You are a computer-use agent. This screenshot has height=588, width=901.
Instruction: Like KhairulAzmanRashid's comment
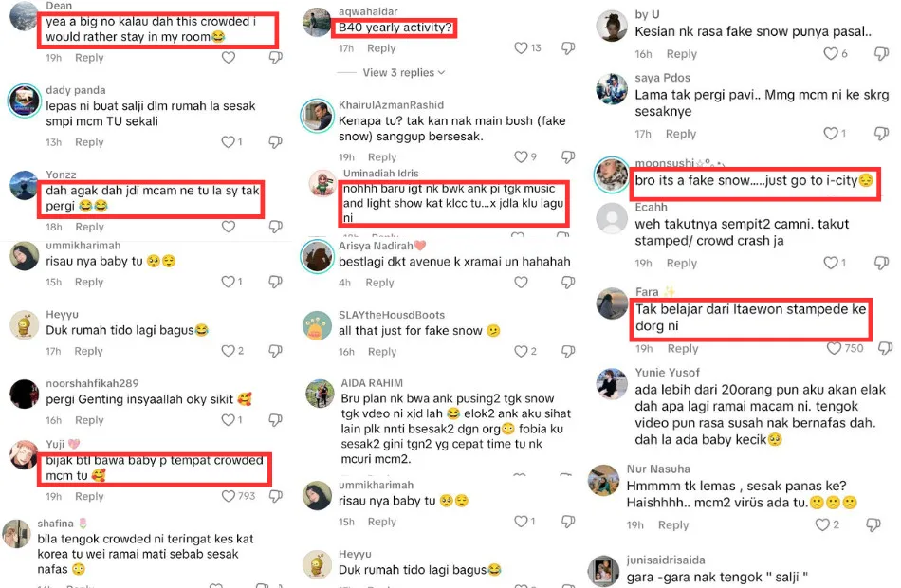[520, 156]
